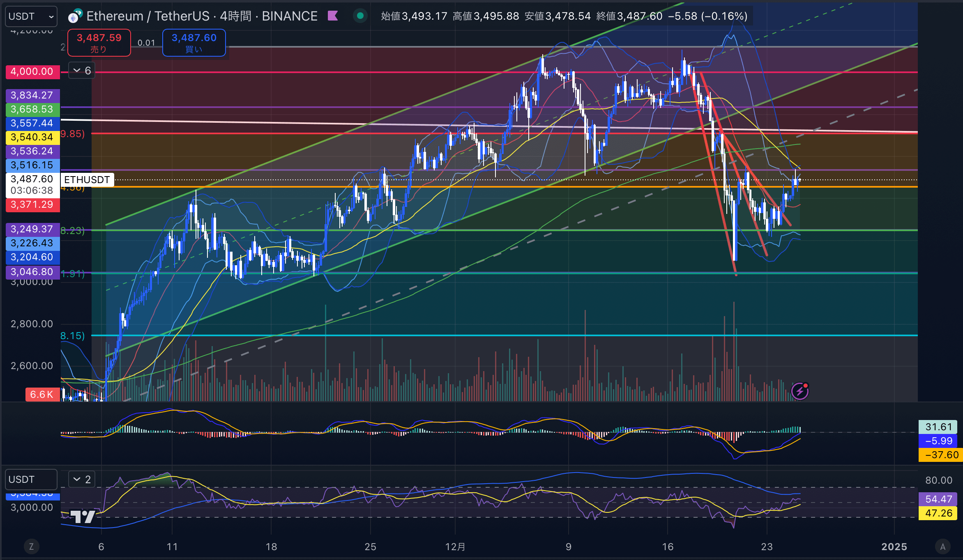Click the 3,516.15 blue price label
Viewport: 963px width, 560px height.
(32, 165)
